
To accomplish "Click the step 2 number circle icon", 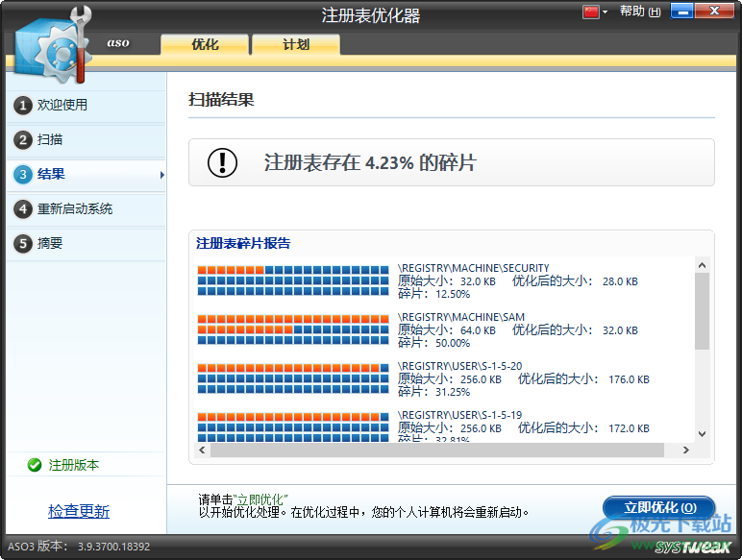I will point(23,140).
